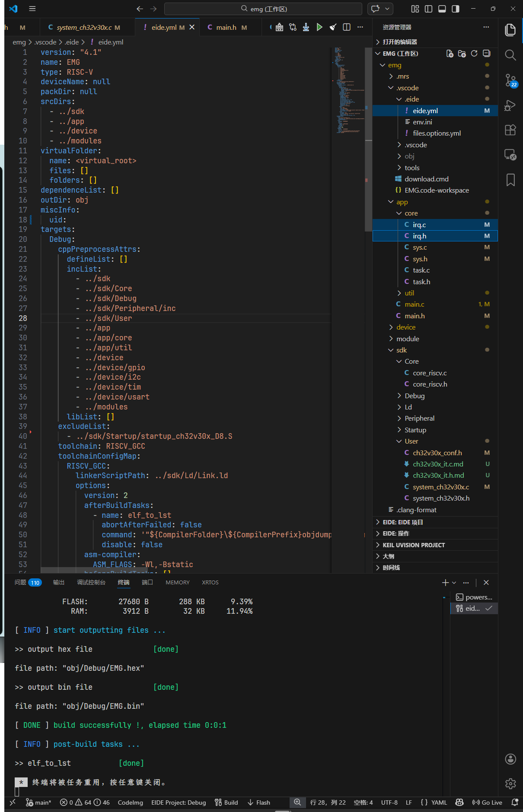Expand the EIDE 项目 section
The image size is (523, 812).
[x=402, y=522]
